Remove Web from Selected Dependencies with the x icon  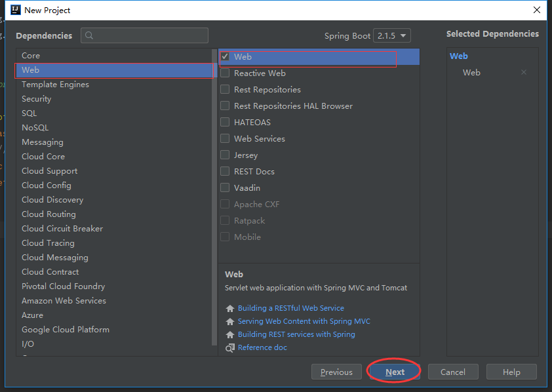[524, 73]
